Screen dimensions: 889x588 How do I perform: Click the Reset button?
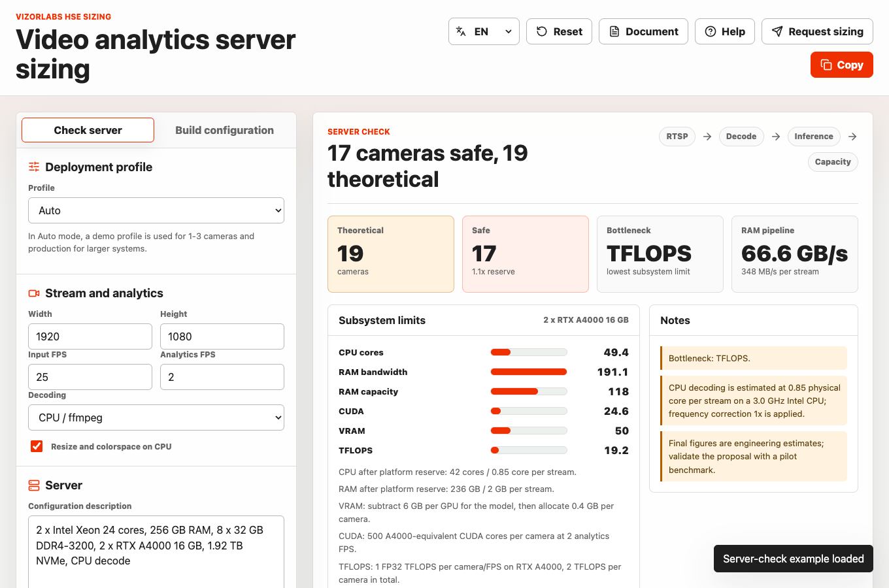(559, 31)
